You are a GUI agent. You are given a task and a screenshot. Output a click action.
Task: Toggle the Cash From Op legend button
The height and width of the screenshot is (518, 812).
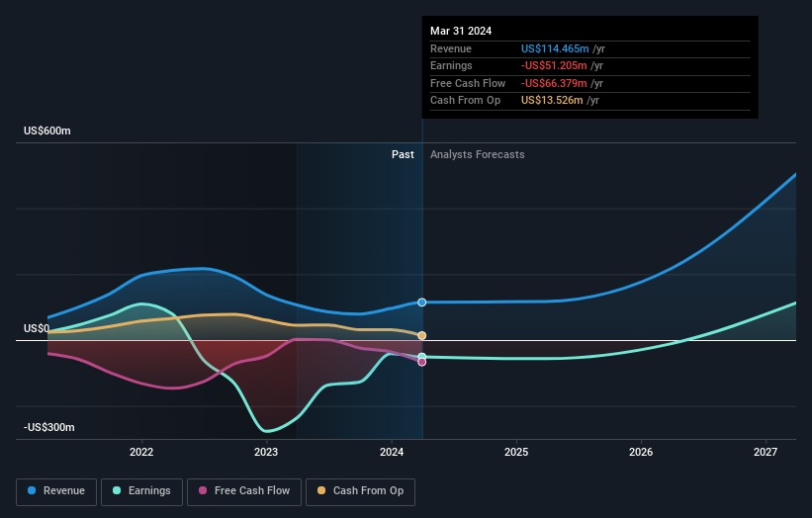click(360, 491)
